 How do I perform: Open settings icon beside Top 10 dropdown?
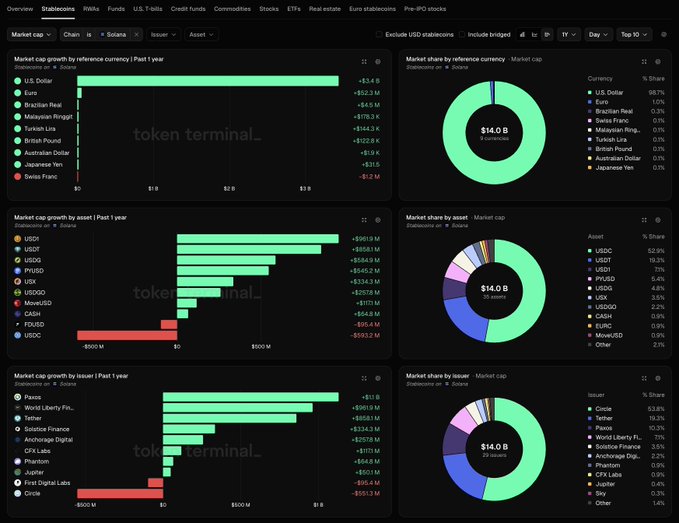tap(663, 35)
